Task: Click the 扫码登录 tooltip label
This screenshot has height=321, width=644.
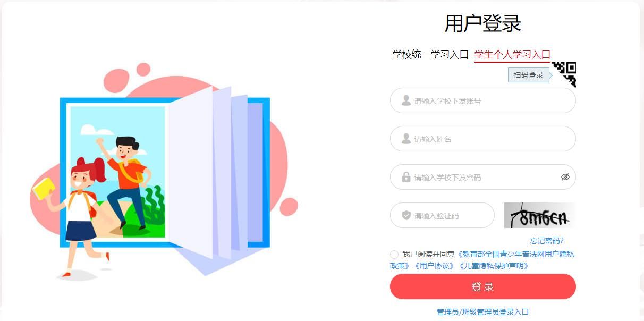Action: point(529,75)
